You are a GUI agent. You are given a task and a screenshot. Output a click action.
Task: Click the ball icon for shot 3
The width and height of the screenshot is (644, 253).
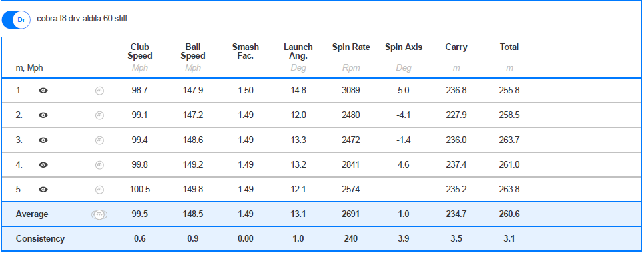(99, 140)
